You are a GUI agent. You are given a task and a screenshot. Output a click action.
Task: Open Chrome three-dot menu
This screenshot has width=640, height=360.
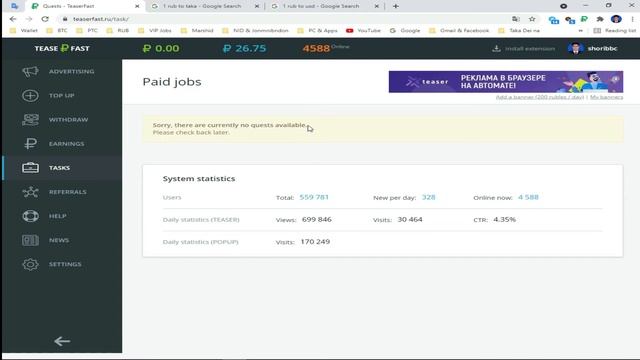tap(632, 19)
